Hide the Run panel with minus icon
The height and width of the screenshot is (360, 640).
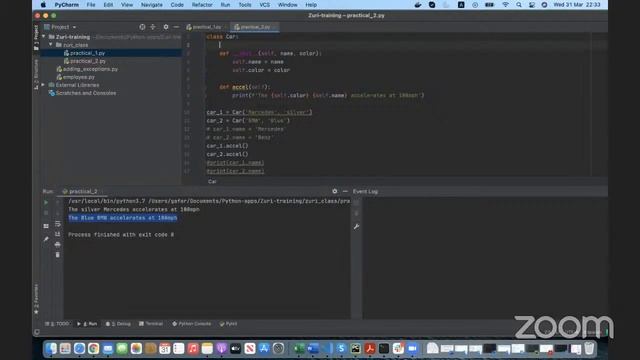345,191
